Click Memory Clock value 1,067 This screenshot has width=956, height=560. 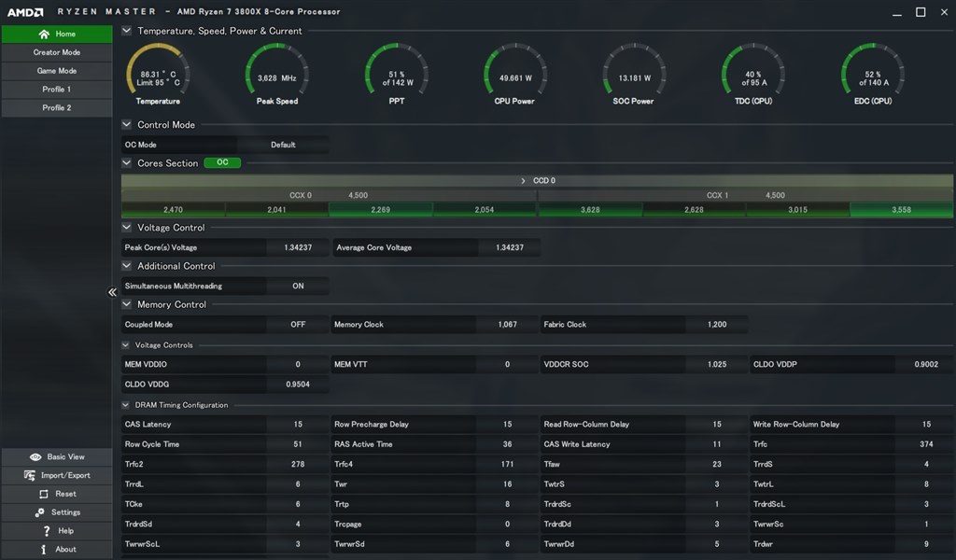(507, 324)
